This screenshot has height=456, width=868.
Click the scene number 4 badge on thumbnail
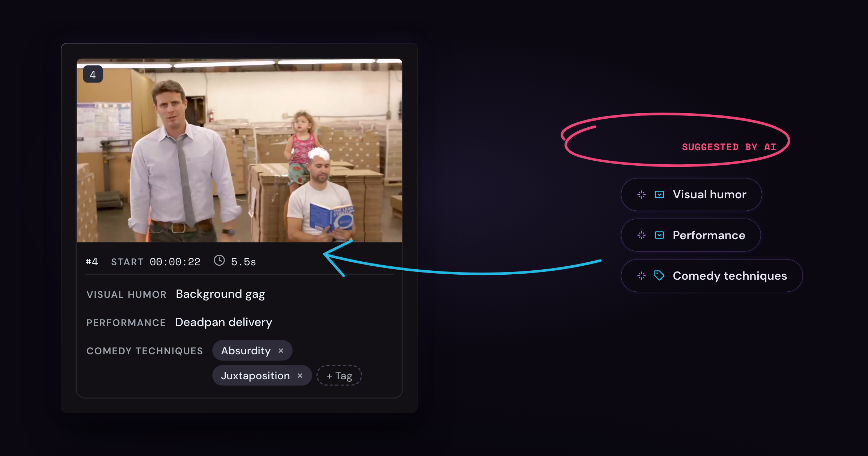pos(93,75)
